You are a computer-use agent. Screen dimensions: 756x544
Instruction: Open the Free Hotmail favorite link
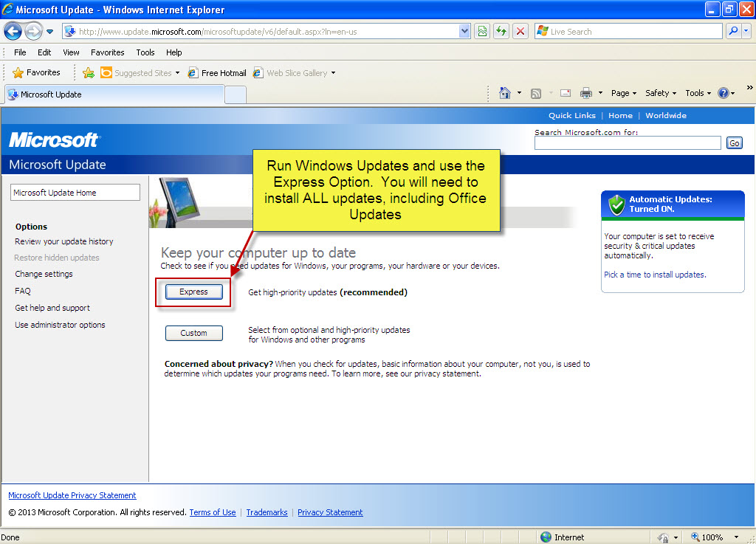tap(217, 73)
